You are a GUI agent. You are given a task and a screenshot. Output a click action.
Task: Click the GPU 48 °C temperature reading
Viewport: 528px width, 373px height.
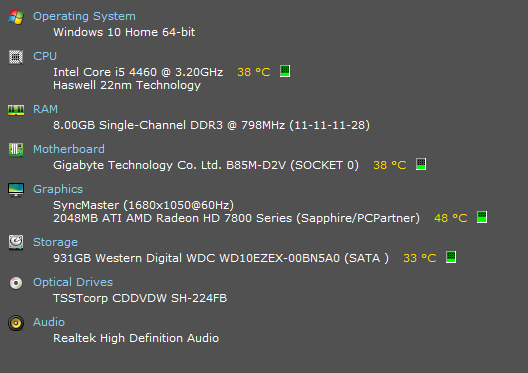pyautogui.click(x=451, y=218)
